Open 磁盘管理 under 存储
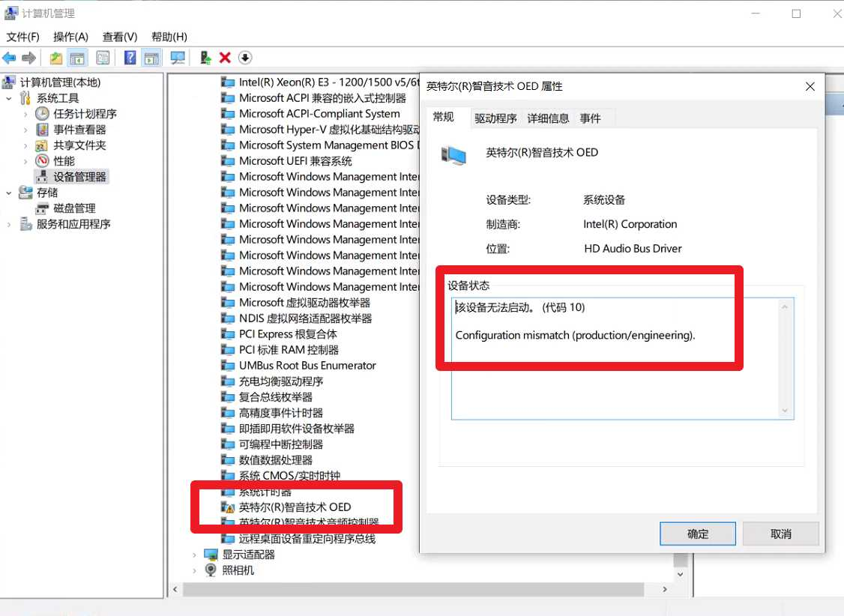The width and height of the screenshot is (844, 616). 74,208
